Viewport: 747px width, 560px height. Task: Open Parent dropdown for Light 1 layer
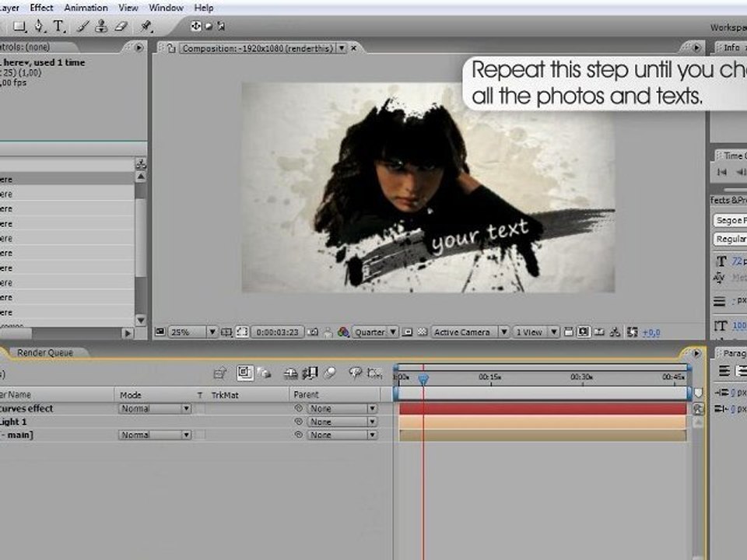342,422
